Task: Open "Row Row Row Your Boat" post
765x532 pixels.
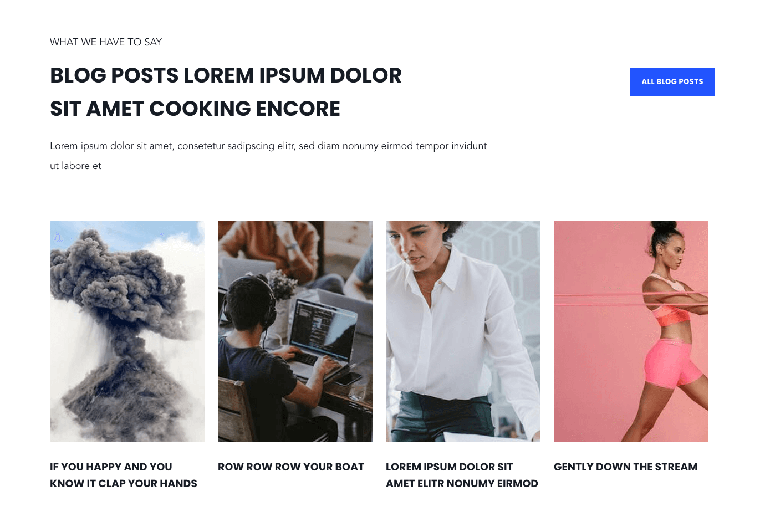Action: pyautogui.click(x=291, y=467)
